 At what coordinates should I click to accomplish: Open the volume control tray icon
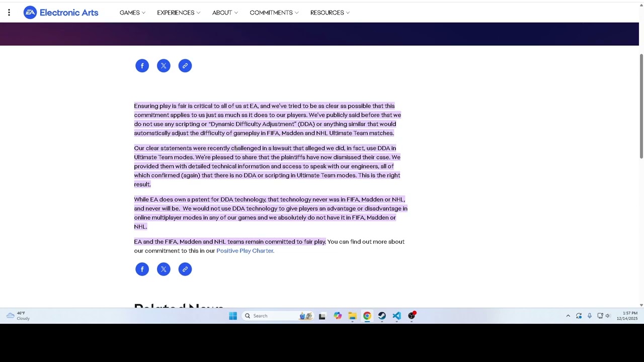[608, 316]
